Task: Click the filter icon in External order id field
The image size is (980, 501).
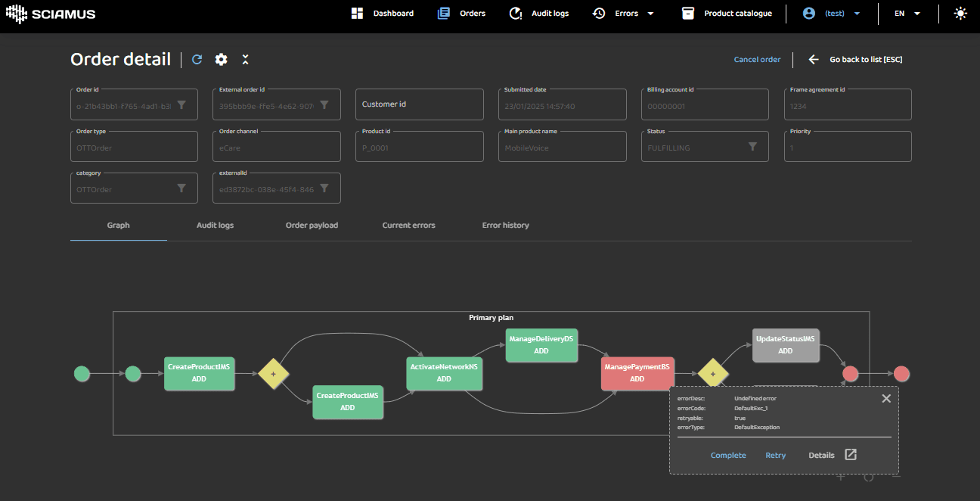Action: (x=324, y=105)
